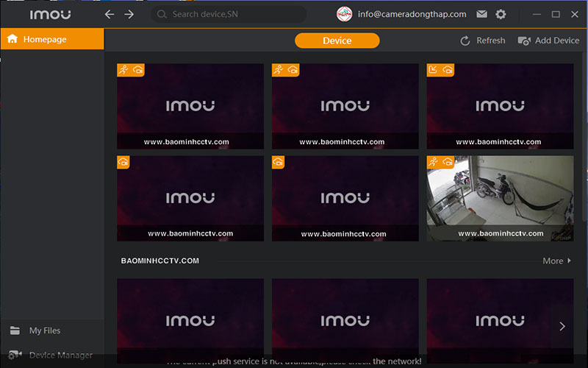Select Homepage in the sidebar
The image size is (588, 368).
pyautogui.click(x=52, y=39)
